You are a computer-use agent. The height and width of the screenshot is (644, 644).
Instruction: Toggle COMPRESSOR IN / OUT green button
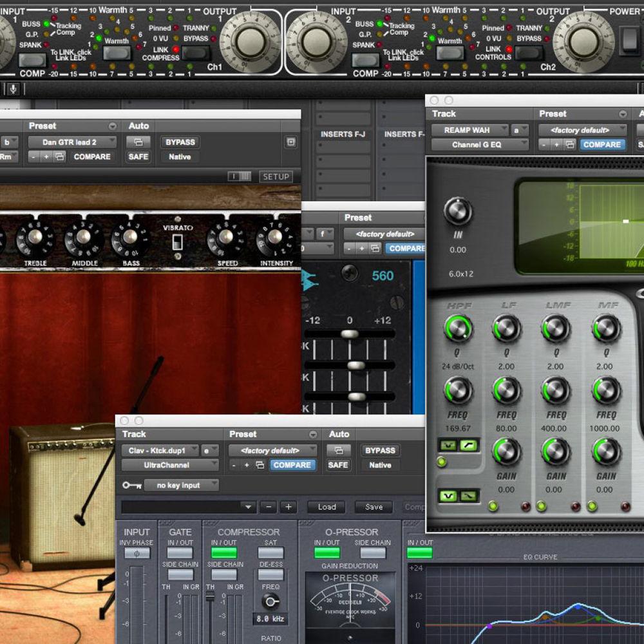tap(224, 553)
